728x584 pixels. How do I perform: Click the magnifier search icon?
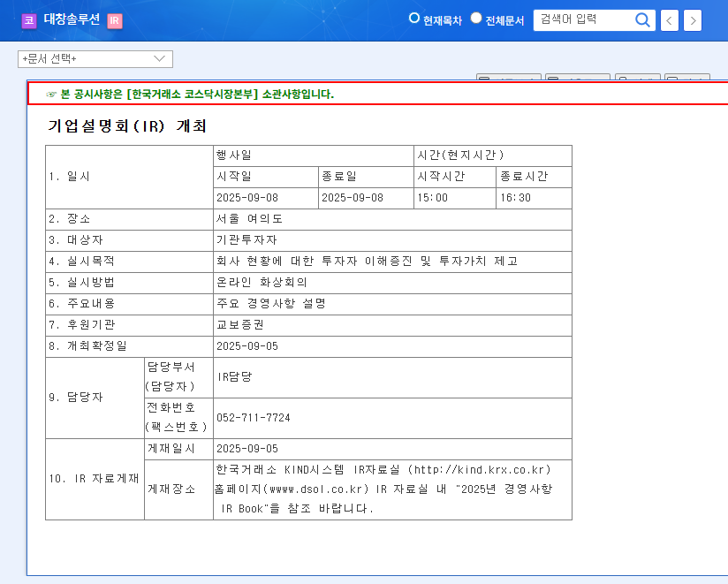(642, 20)
